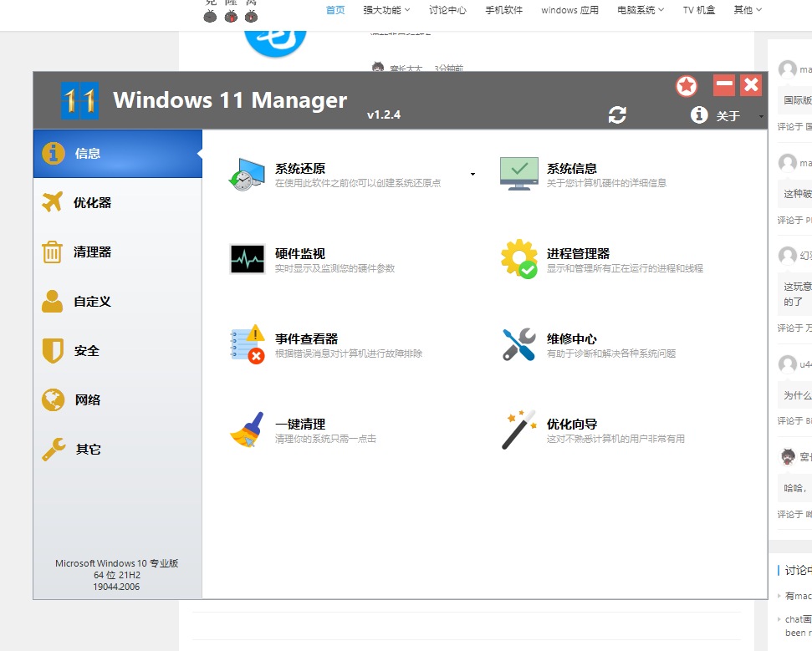Open 进程管理器 gear icon
The height and width of the screenshot is (651, 812).
click(x=518, y=259)
